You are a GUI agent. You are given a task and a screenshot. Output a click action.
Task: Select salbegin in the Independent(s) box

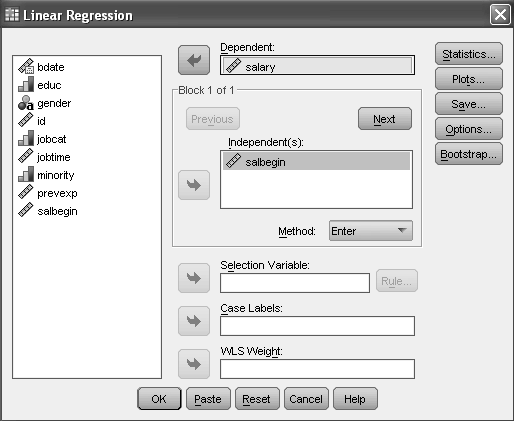tap(316, 162)
